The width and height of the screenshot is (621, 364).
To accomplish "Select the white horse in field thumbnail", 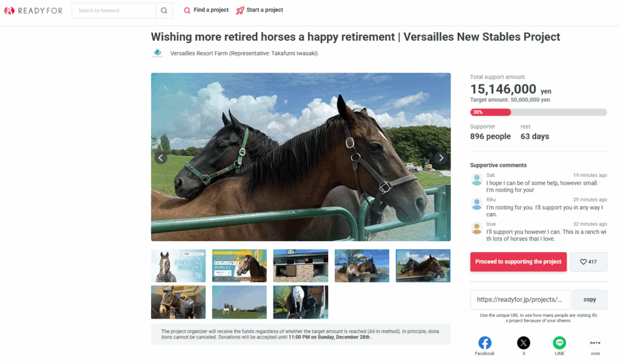I will [301, 302].
